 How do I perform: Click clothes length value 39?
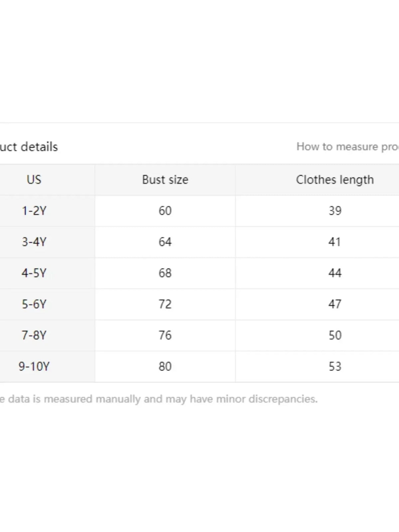335,211
